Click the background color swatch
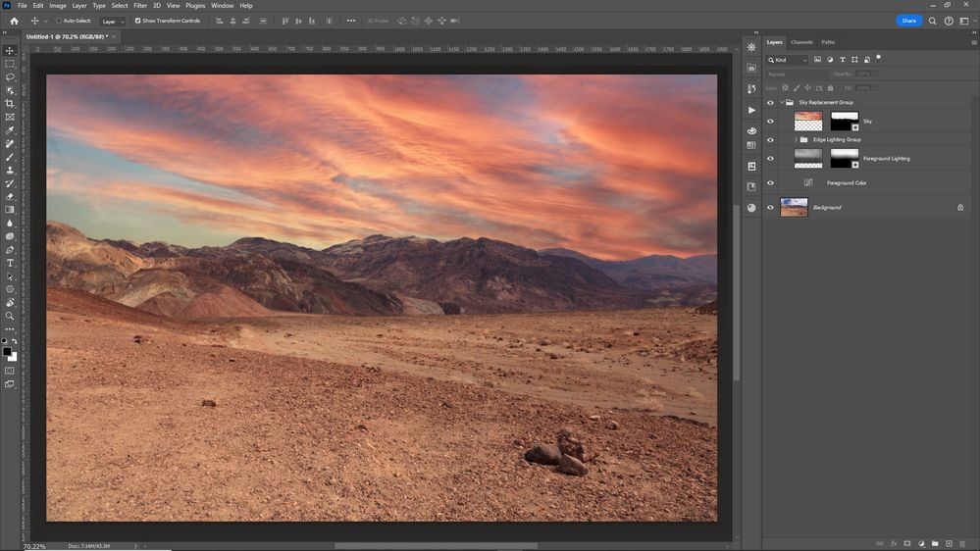Image resolution: width=980 pixels, height=551 pixels. [x=14, y=358]
